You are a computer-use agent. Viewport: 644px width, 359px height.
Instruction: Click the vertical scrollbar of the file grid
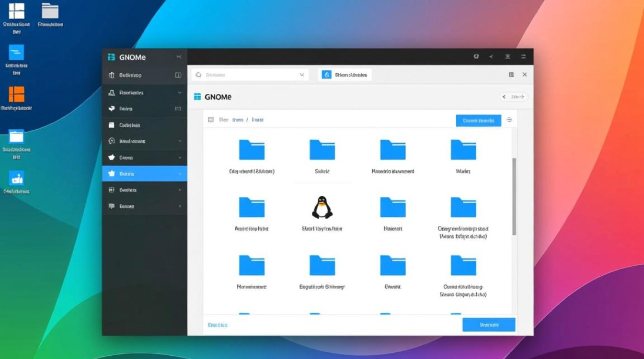514,196
